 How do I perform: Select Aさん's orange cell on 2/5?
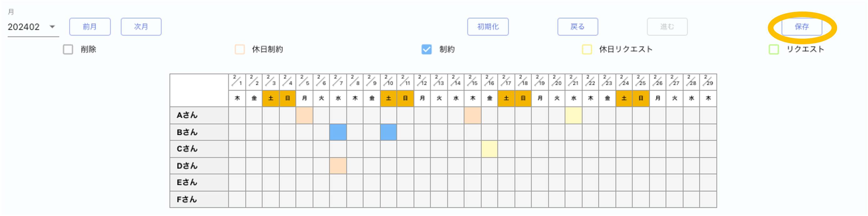tap(304, 115)
